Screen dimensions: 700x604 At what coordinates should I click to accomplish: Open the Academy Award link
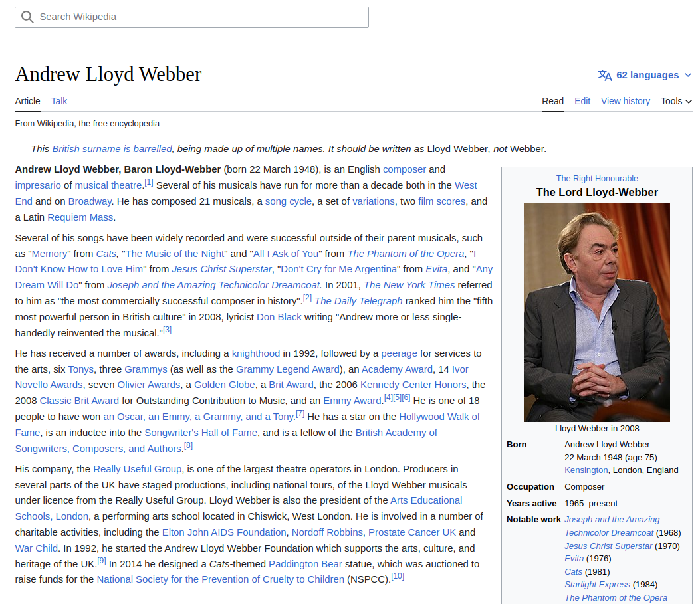pyautogui.click(x=397, y=370)
